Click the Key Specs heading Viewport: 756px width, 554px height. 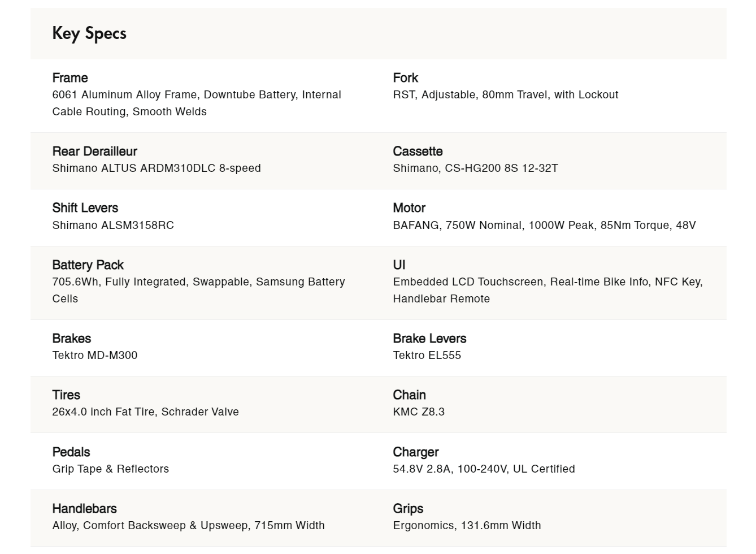(x=89, y=33)
